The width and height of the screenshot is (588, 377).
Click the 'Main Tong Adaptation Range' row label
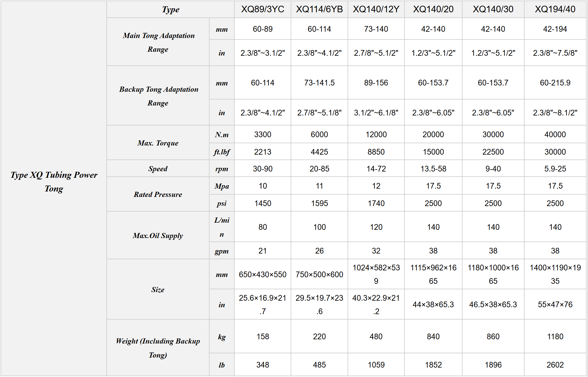pyautogui.click(x=158, y=42)
